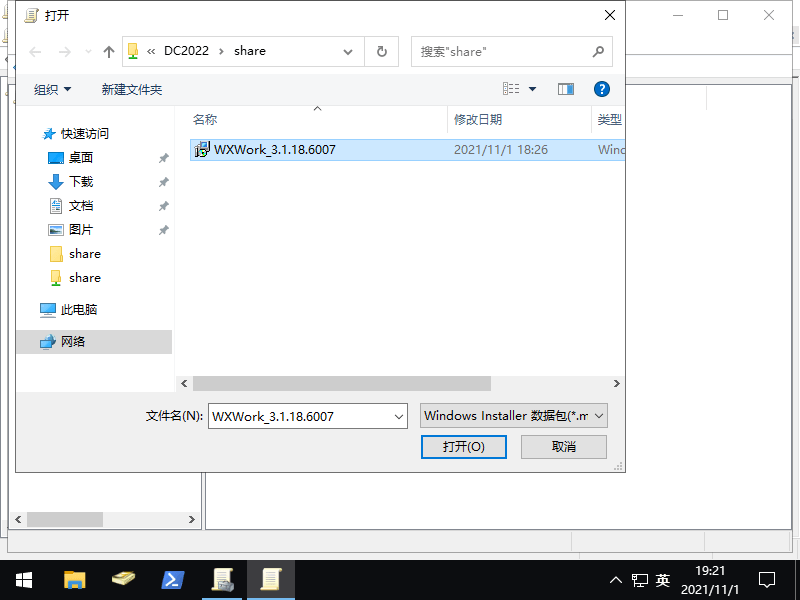Click the search magnifier icon
The image size is (800, 600).
click(598, 52)
